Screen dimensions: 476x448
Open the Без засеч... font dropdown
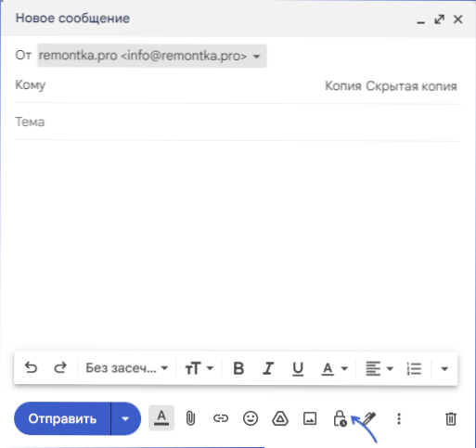(x=127, y=368)
